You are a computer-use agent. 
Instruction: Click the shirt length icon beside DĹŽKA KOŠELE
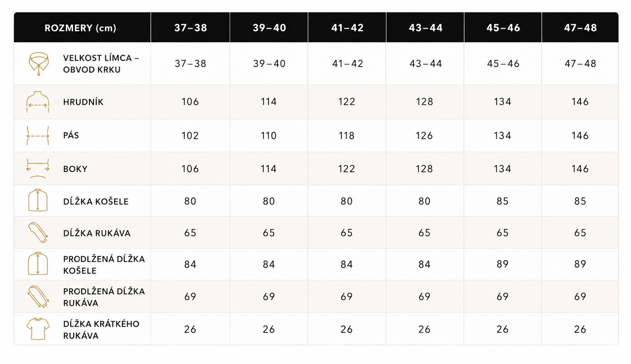(38, 200)
